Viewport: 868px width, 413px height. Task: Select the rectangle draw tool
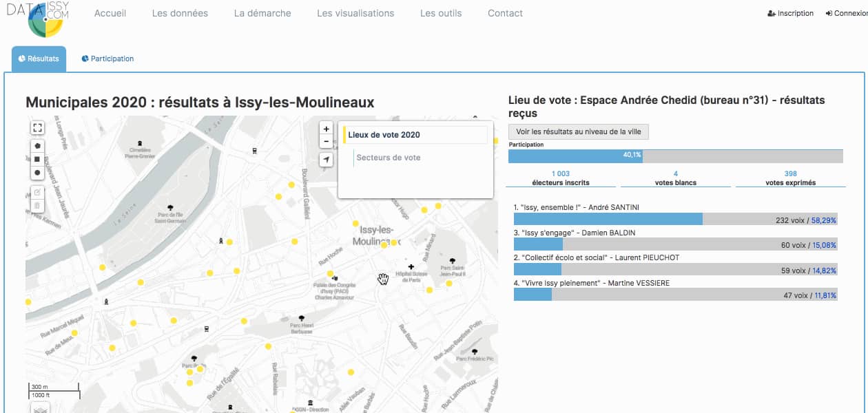(37, 159)
